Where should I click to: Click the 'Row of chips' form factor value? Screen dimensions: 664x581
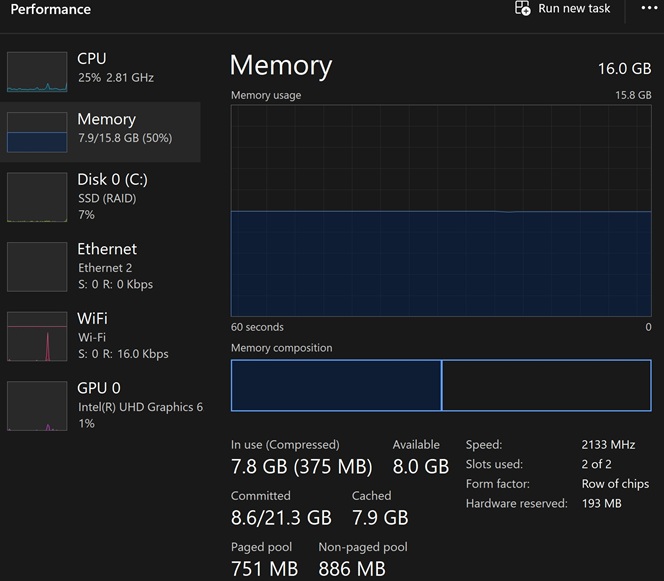[x=615, y=484]
